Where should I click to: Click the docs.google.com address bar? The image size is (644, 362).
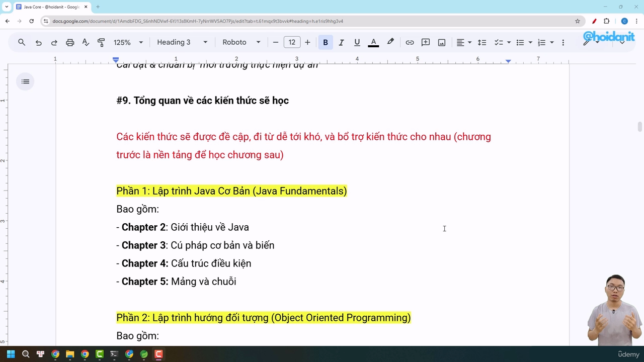312,21
